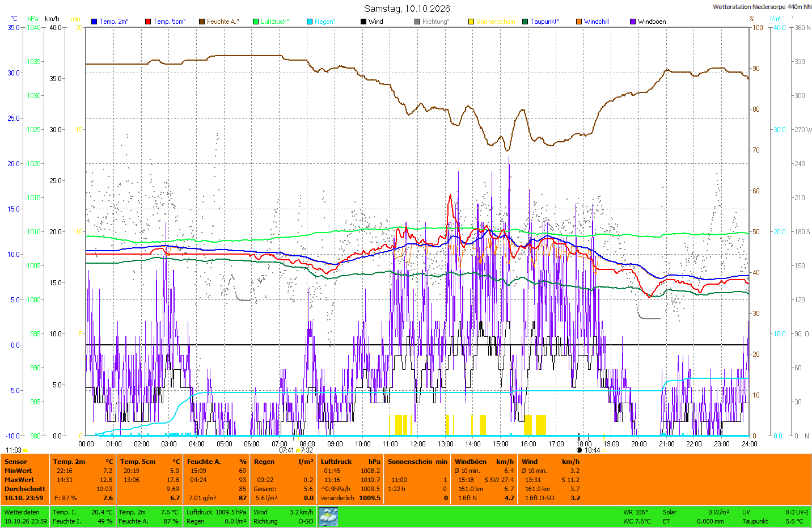
Task: Click the cyan Regen* legend swatch
Action: coord(310,22)
